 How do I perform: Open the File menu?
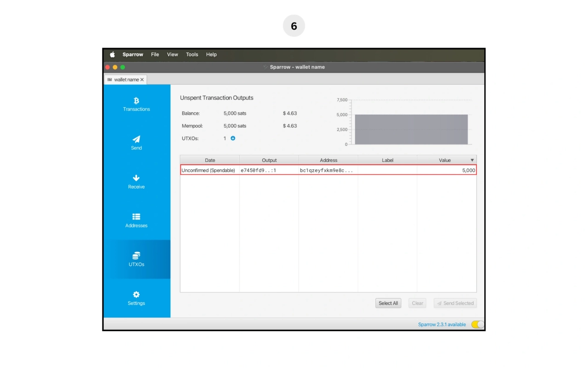coord(155,54)
